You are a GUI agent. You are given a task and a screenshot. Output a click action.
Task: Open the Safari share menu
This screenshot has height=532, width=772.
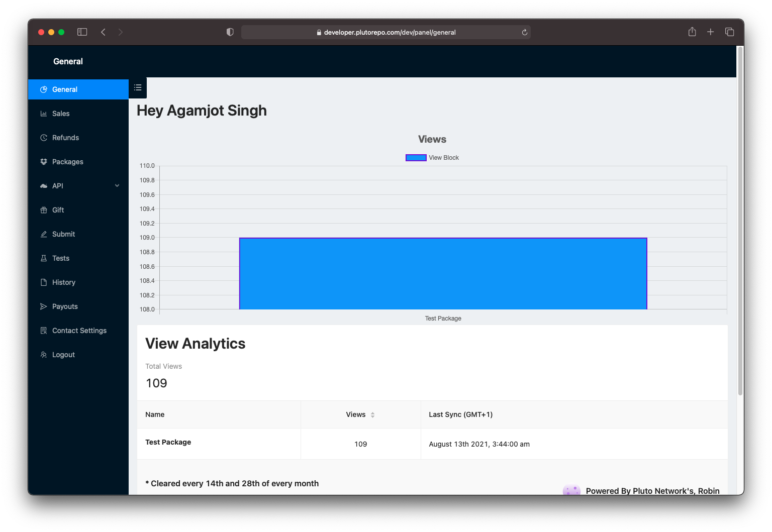tap(692, 32)
